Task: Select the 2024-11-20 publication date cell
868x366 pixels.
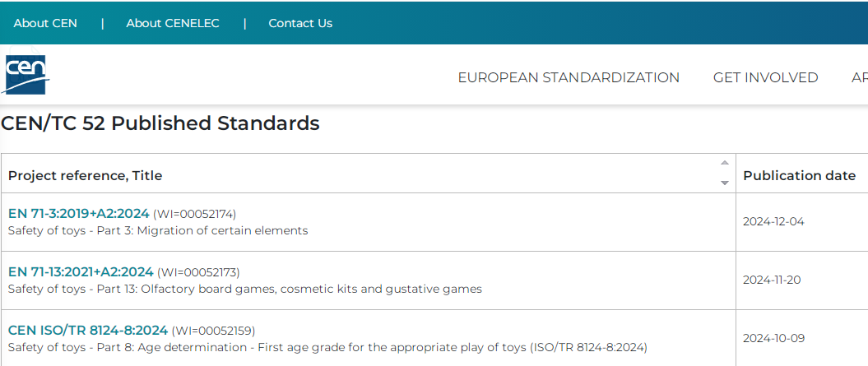Action: point(772,280)
